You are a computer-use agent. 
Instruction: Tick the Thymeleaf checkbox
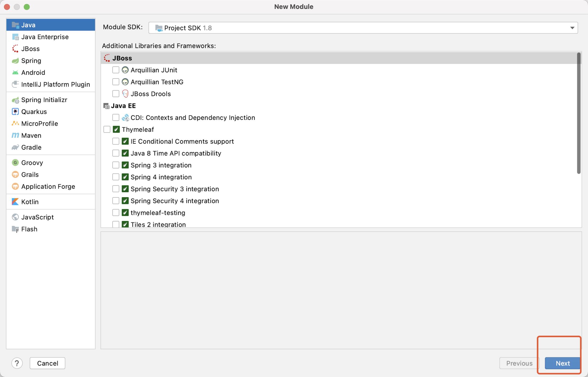(107, 129)
